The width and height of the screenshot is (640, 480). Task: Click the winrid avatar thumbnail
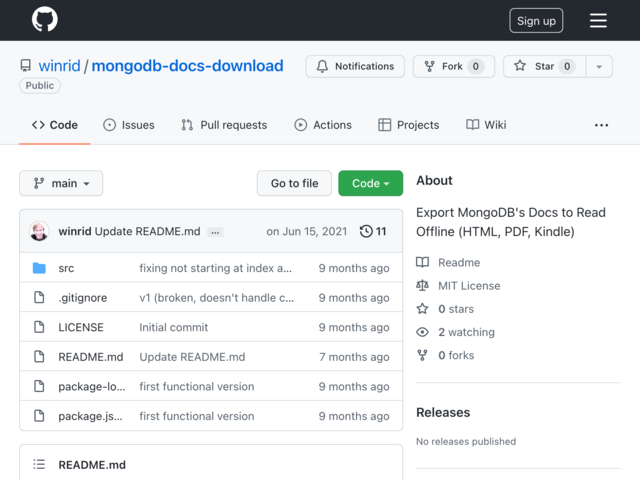39,231
